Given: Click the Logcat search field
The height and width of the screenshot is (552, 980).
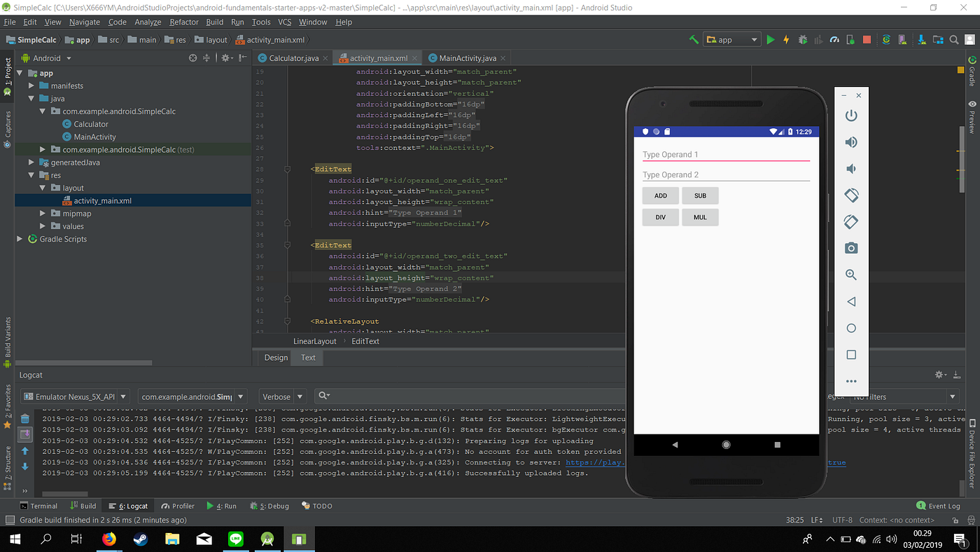Looking at the screenshot, I should pos(469,396).
